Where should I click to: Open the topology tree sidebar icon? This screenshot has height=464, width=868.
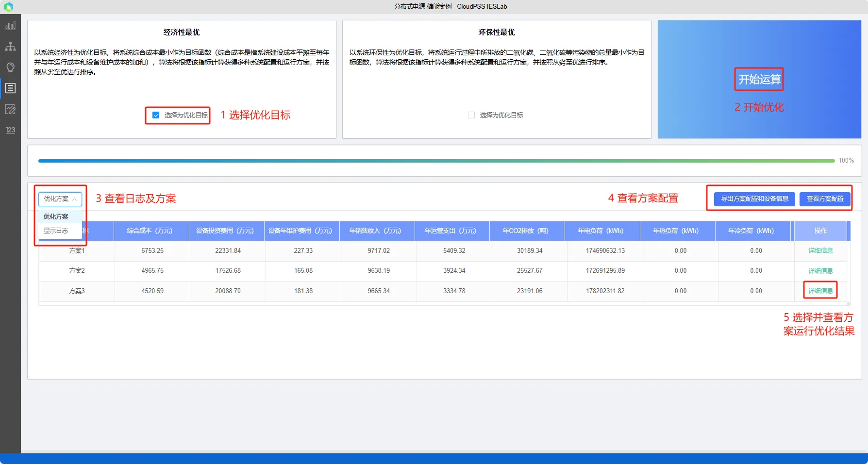tap(10, 47)
